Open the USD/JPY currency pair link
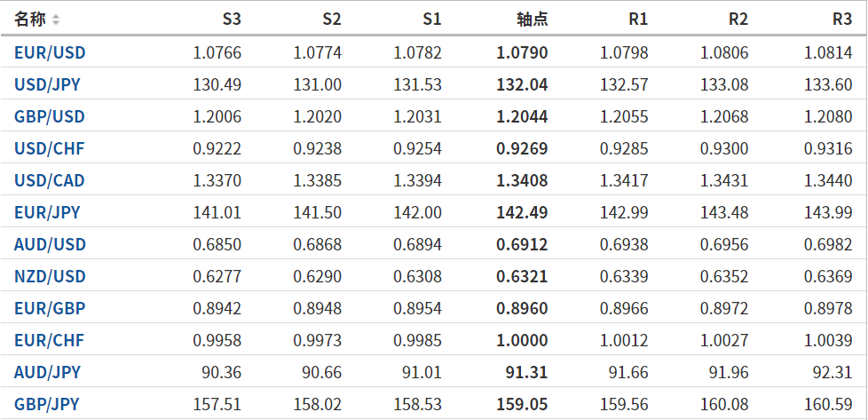Screen dimensions: 868x420 point(49,84)
